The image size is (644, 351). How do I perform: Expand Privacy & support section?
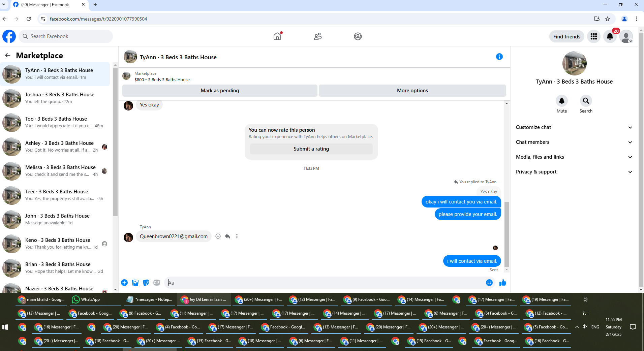tap(574, 172)
